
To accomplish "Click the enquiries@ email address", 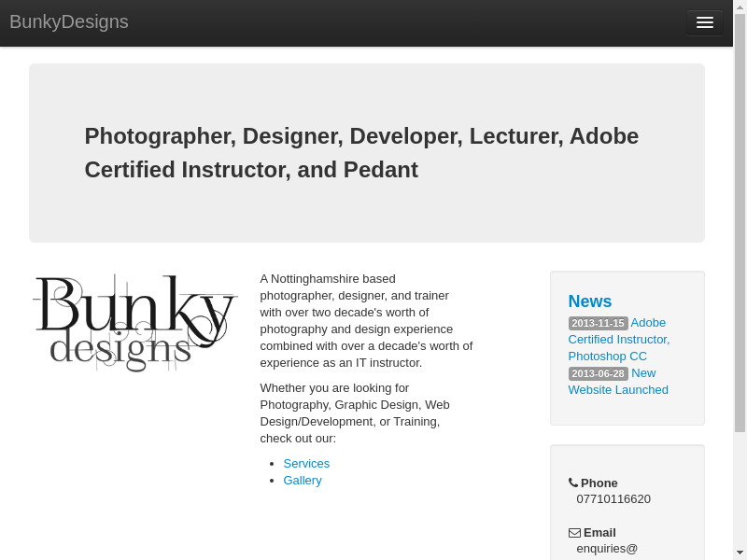I will click(607, 549).
